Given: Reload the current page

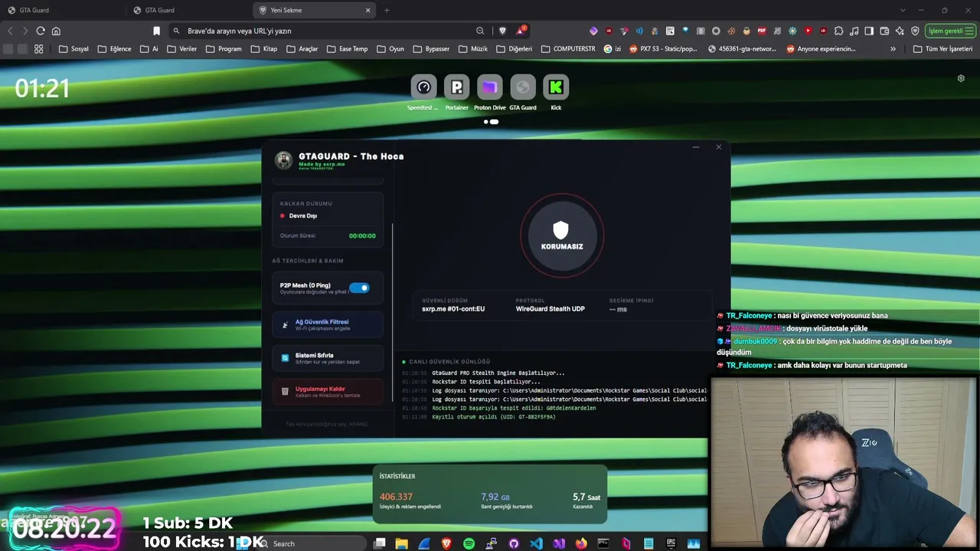Looking at the screenshot, I should click(x=41, y=31).
